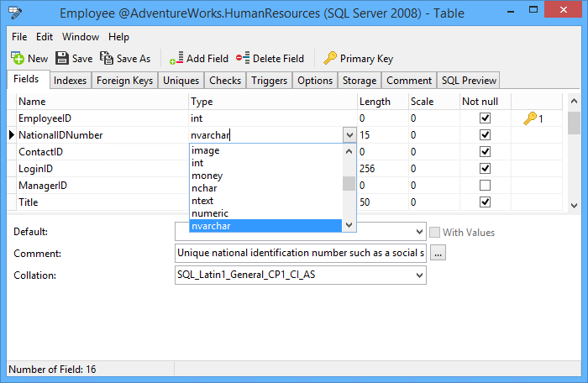The height and width of the screenshot is (383, 588).
Task: Click the primary key icon in EmployeeID row
Action: pyautogui.click(x=530, y=118)
